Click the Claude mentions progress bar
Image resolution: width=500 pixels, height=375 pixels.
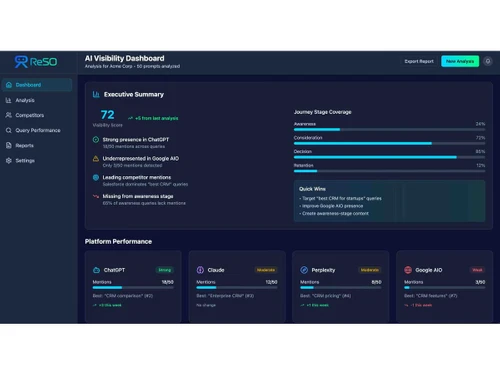click(237, 288)
